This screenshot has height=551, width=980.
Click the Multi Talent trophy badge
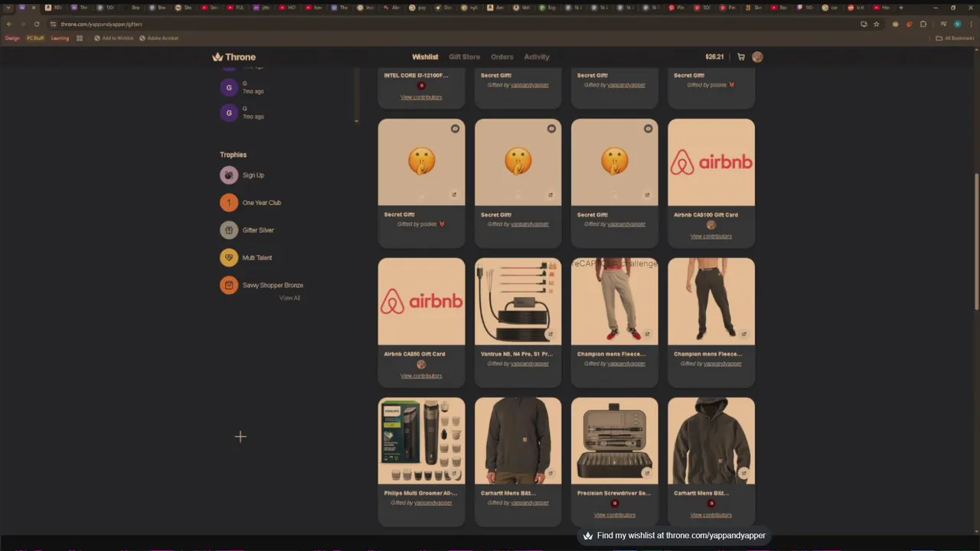(x=229, y=258)
